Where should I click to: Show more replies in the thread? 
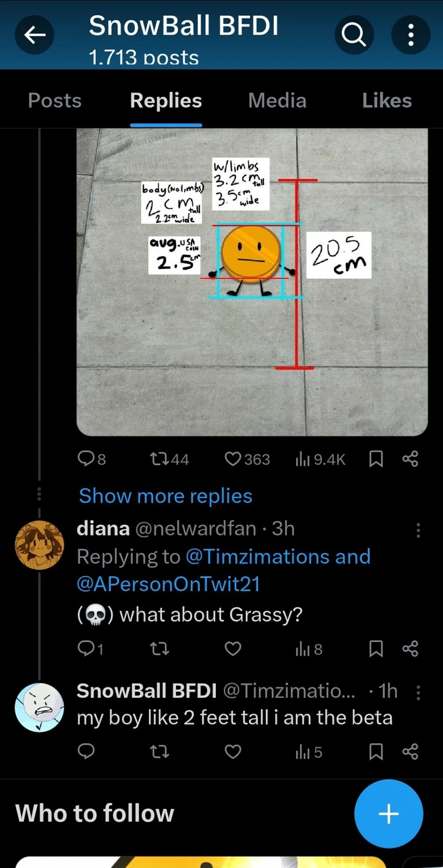click(165, 496)
